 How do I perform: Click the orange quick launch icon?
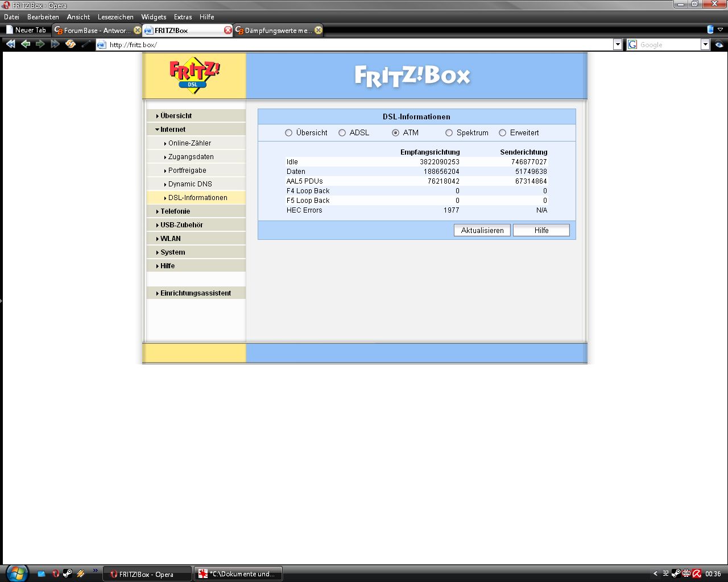tap(81, 574)
